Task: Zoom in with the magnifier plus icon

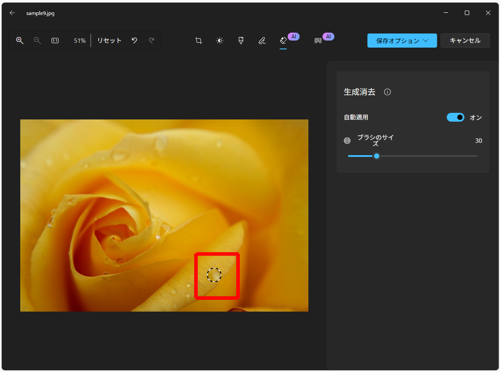Action: click(x=20, y=40)
